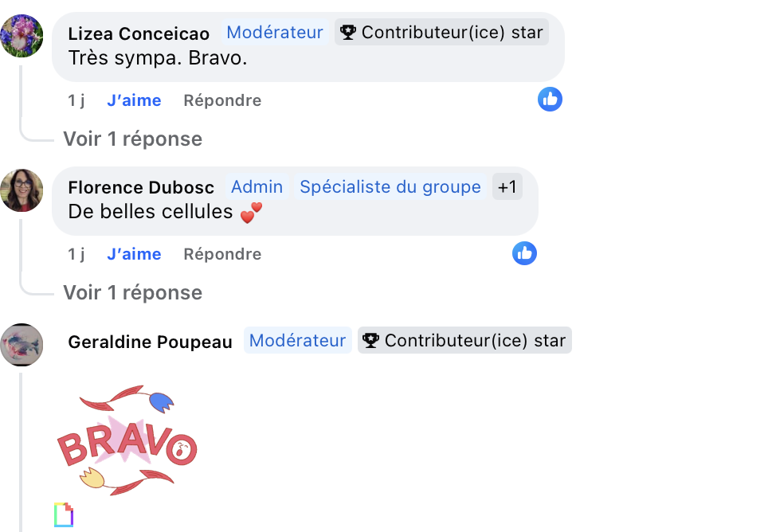The height and width of the screenshot is (532, 768).
Task: View like reaction on Florence's comment
Action: pyautogui.click(x=524, y=253)
